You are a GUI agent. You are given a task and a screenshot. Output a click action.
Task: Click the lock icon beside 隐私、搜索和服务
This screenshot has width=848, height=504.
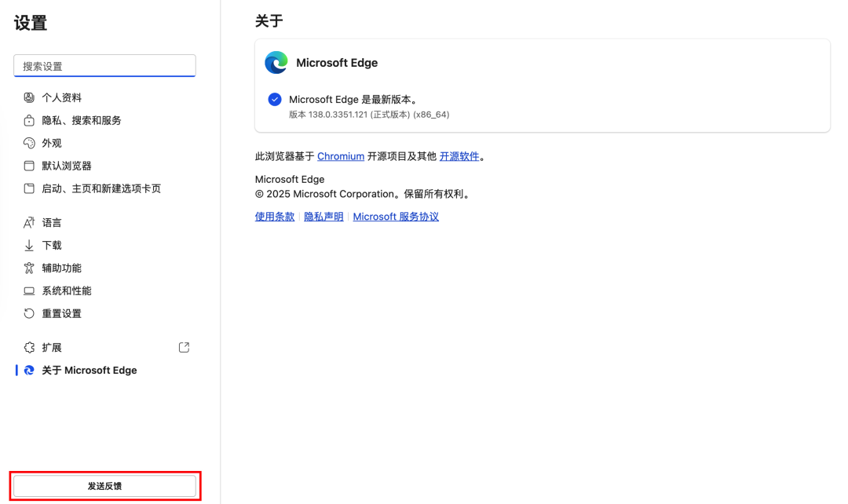tap(29, 120)
